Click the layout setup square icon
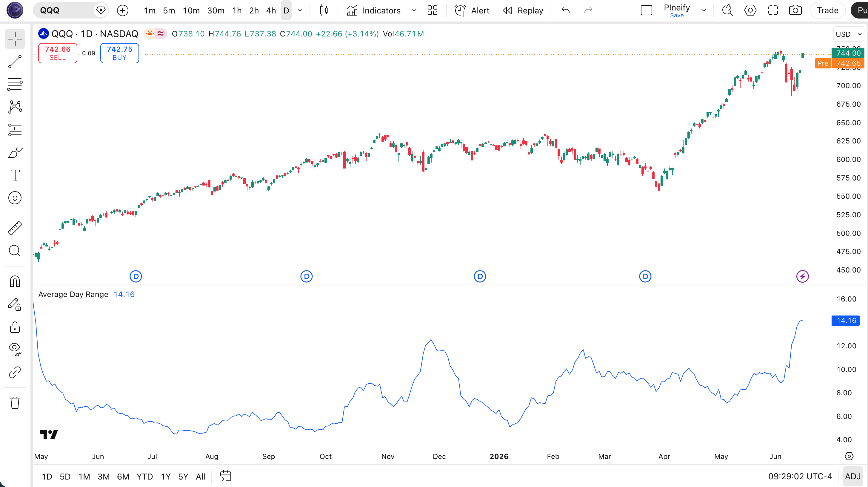Image resolution: width=868 pixels, height=487 pixels. pyautogui.click(x=646, y=10)
